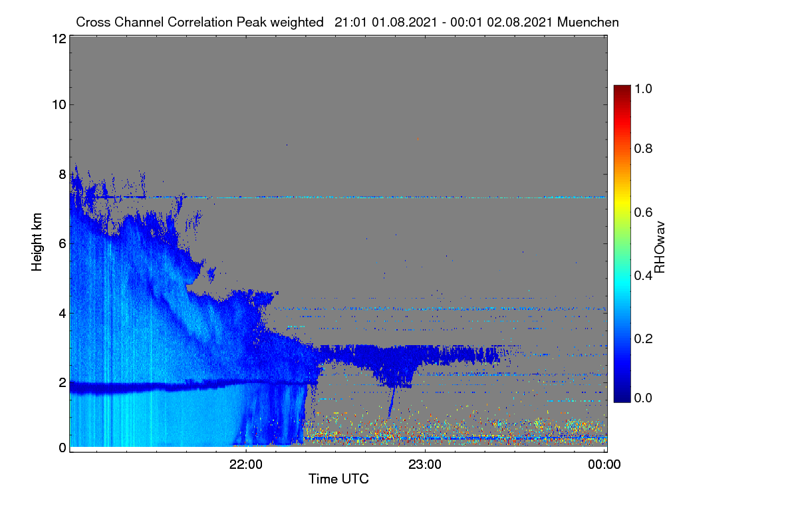Click the 12 km height tick label
The width and height of the screenshot is (798, 532).
tap(58, 39)
